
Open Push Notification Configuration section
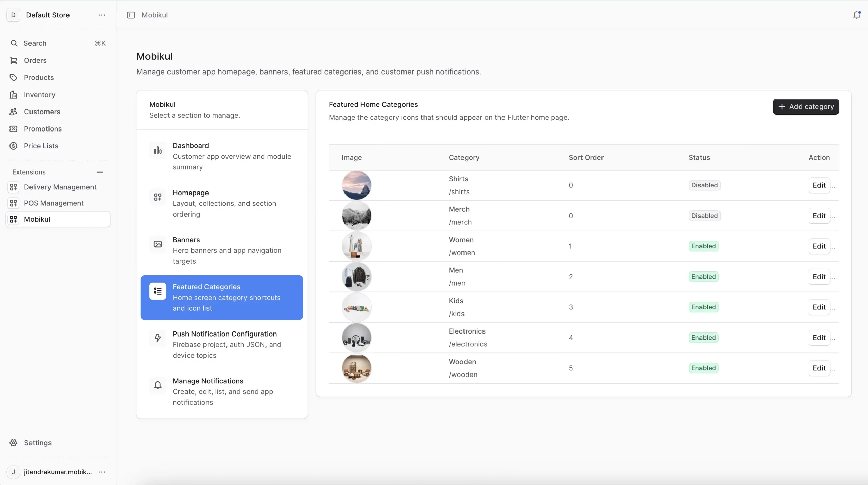(x=222, y=344)
